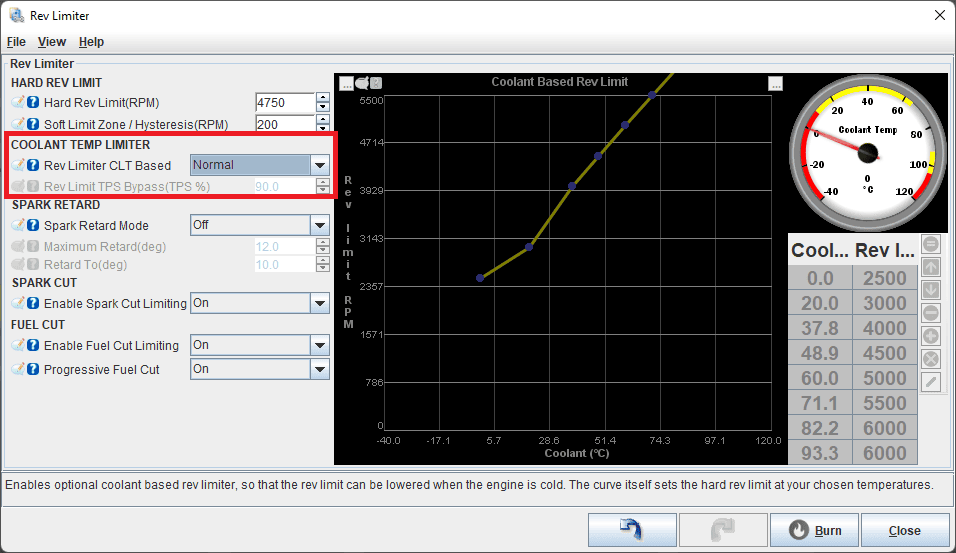Click the up arrow increment table icon
Viewport: 956px width, 553px height.
point(930,267)
